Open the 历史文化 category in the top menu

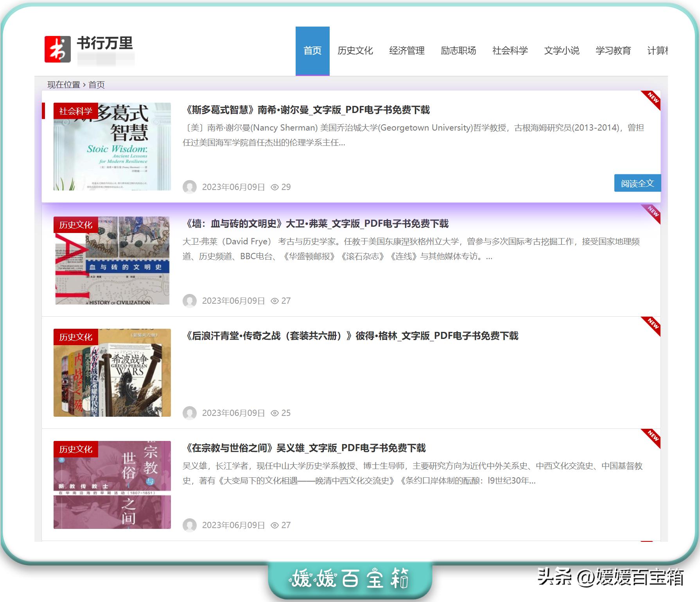[355, 50]
